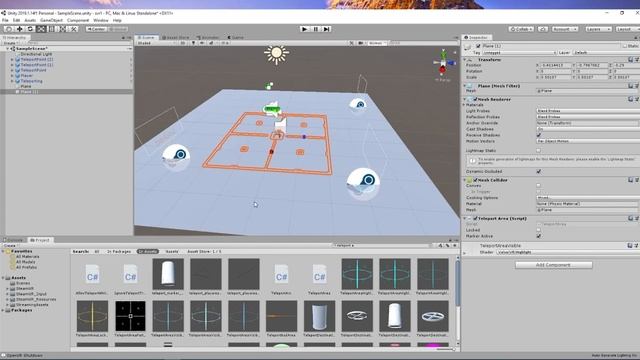Click the cloud services icon
This screenshot has width=640, height=360.
pyautogui.click(x=543, y=29)
